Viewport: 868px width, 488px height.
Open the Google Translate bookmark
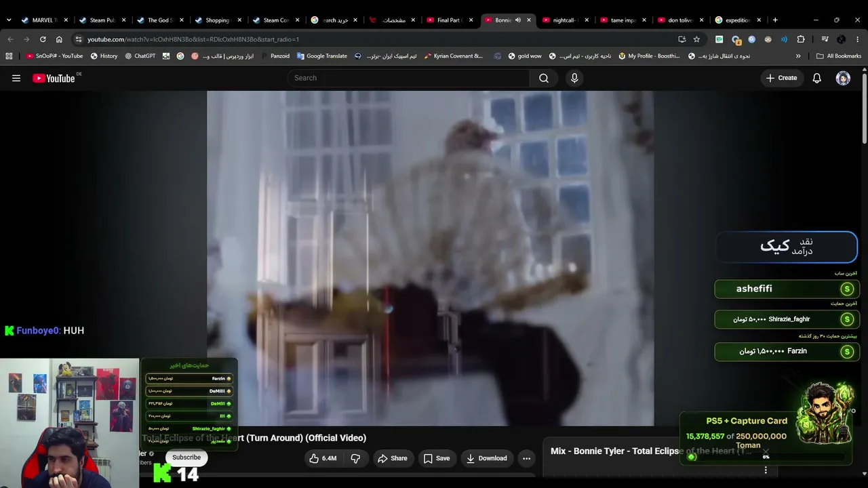(322, 56)
